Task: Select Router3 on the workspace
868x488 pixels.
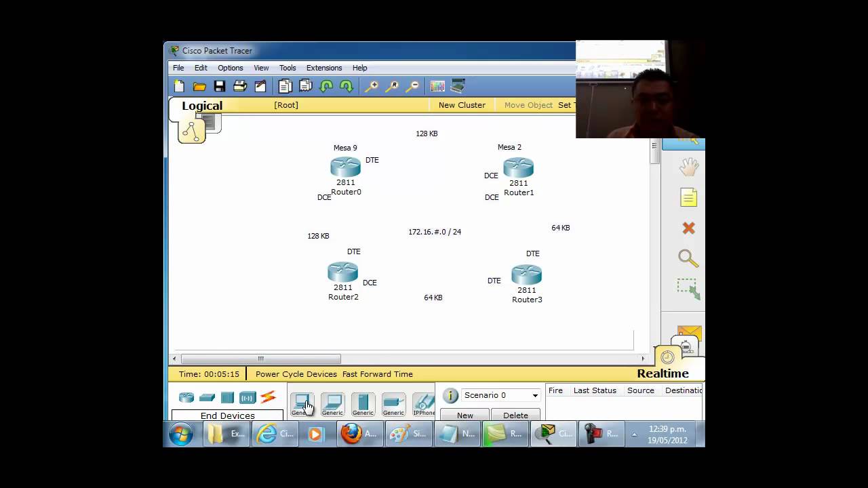Action: 526,274
